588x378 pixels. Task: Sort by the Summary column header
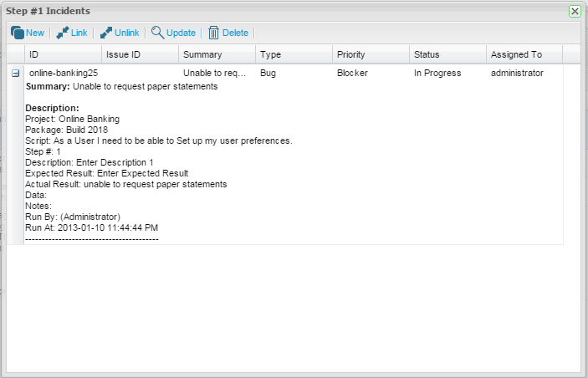pyautogui.click(x=215, y=54)
